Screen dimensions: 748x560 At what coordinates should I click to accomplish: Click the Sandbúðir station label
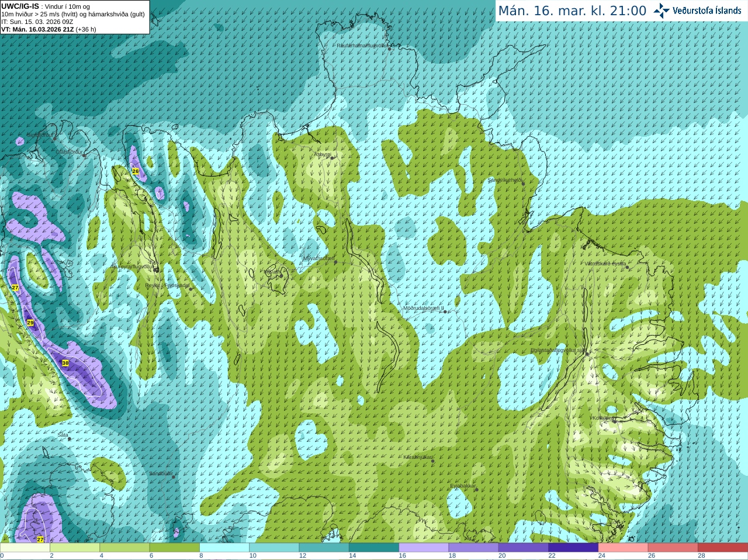[161, 473]
